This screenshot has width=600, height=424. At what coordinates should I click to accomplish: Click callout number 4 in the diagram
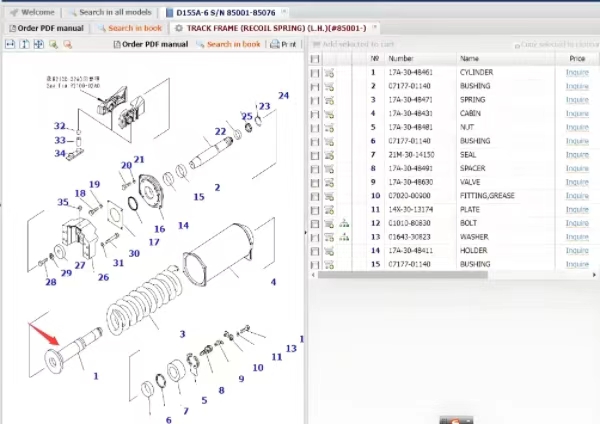point(273,282)
